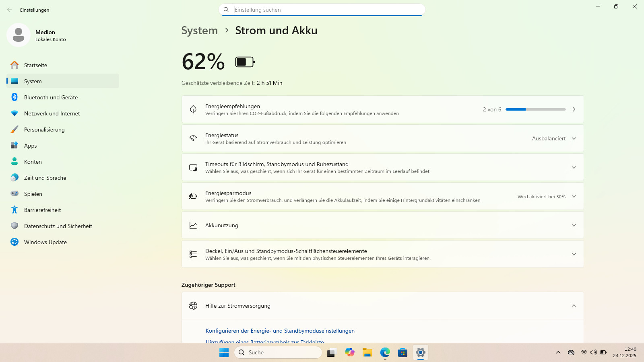The height and width of the screenshot is (362, 644).
Task: Click the taskbar Suche box
Action: point(278,352)
